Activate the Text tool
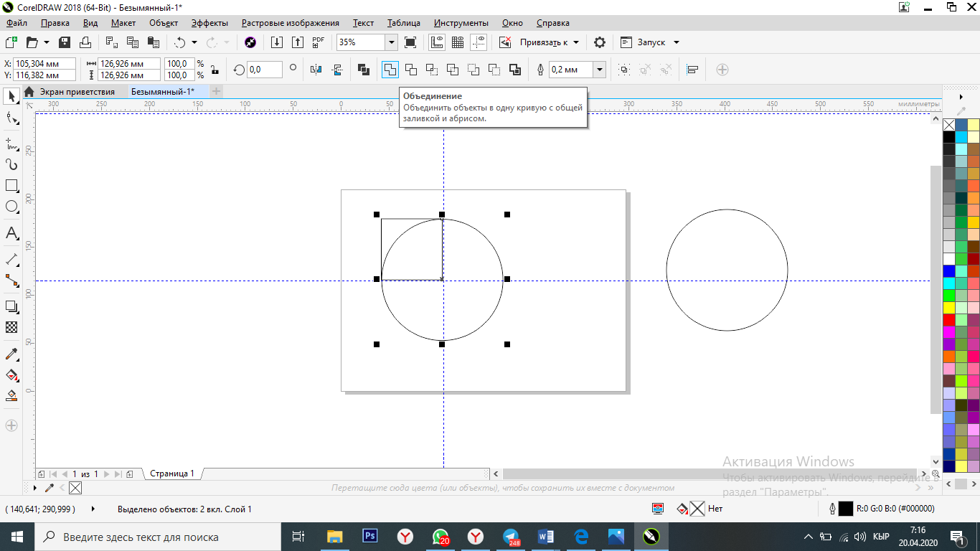 pos(11,233)
